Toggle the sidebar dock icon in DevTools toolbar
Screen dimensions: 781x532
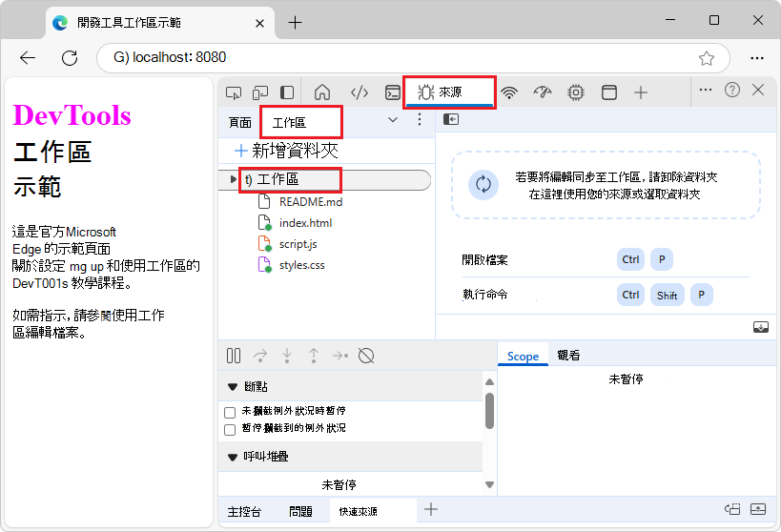287,92
